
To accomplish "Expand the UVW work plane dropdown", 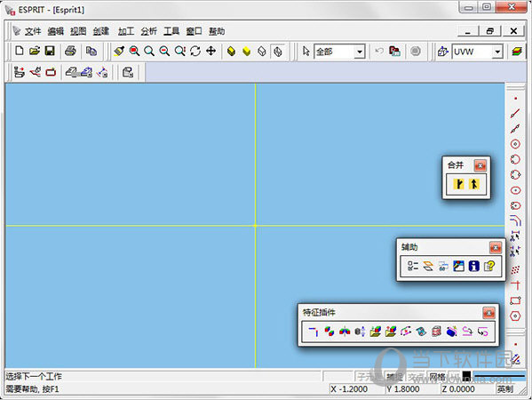I will pos(497,52).
